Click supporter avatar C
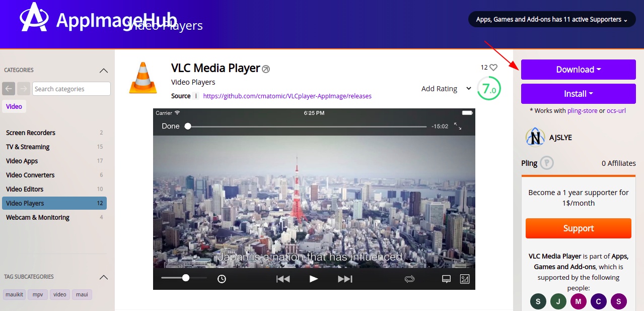The width and height of the screenshot is (644, 311). click(x=599, y=302)
